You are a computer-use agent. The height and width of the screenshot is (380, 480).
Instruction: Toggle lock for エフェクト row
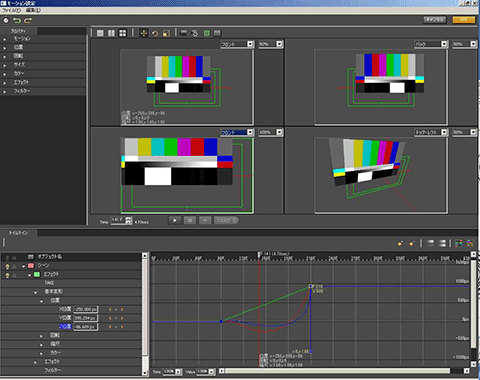[x=14, y=275]
